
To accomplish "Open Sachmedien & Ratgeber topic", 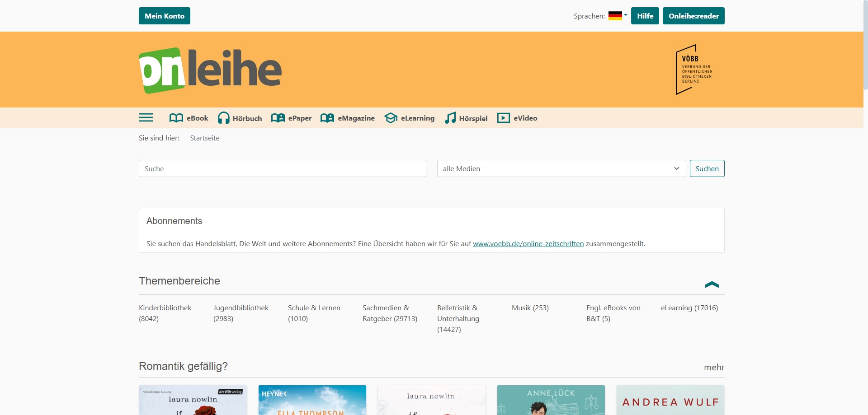I will point(390,313).
